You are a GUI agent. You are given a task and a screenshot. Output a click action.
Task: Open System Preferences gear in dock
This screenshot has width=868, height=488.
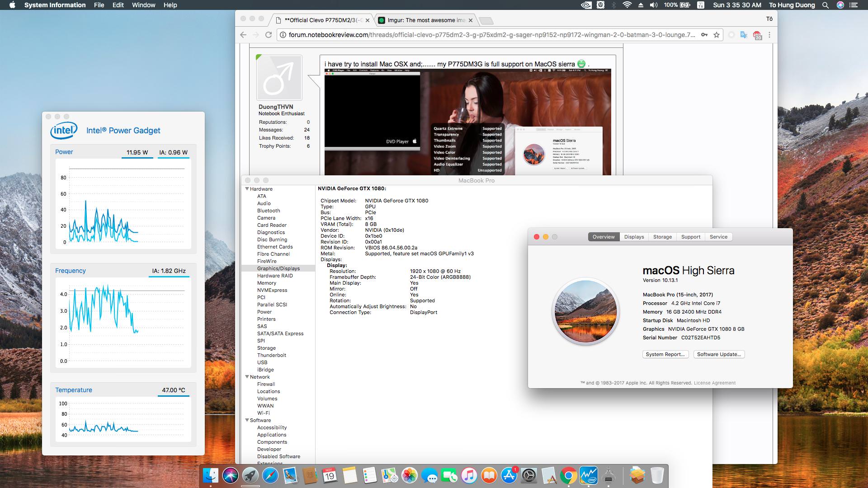click(x=528, y=475)
